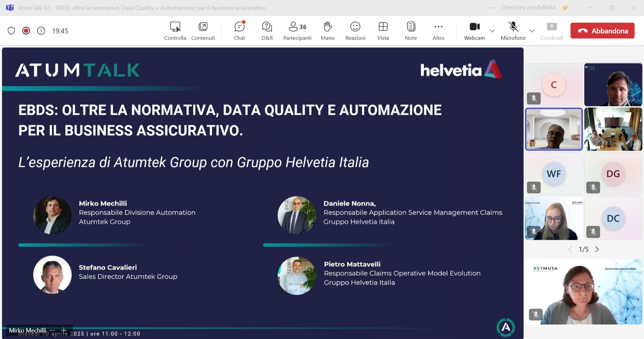This screenshot has width=644, height=339.
Task: Expand the Microfono options arrow
Action: click(x=532, y=31)
